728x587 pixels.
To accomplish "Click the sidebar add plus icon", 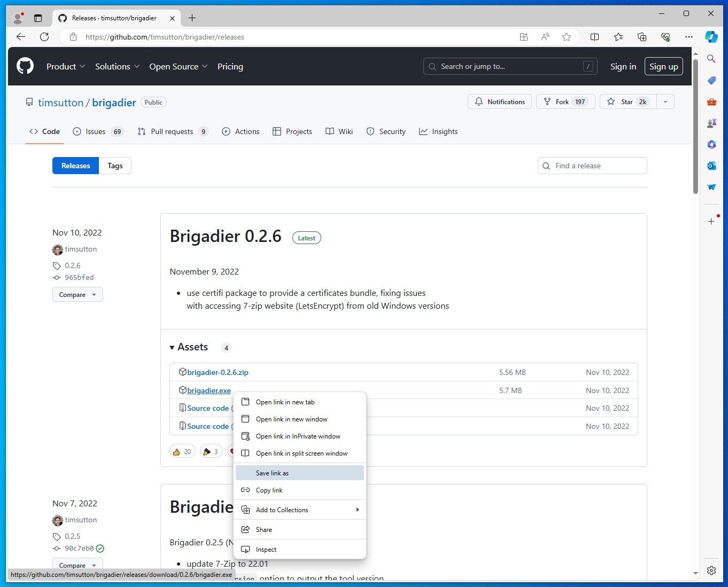I will [711, 221].
